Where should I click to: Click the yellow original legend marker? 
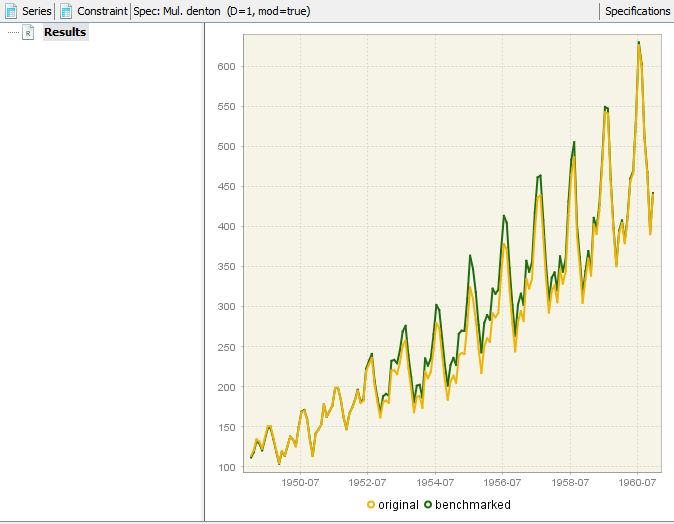[x=371, y=505]
